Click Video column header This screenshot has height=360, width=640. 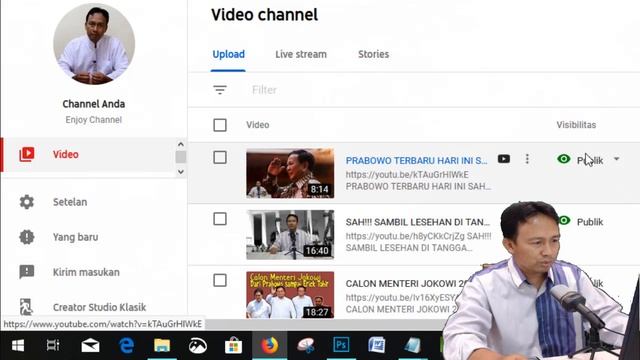tap(258, 125)
